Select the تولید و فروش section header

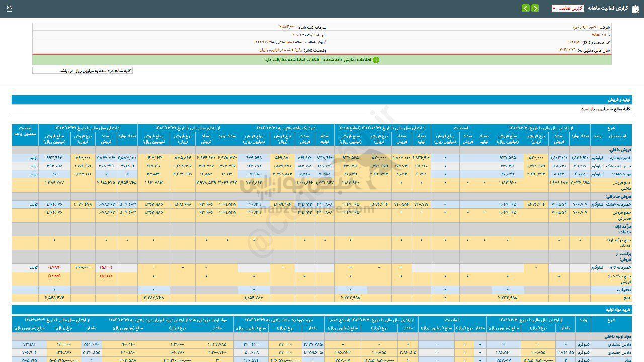[619, 100]
